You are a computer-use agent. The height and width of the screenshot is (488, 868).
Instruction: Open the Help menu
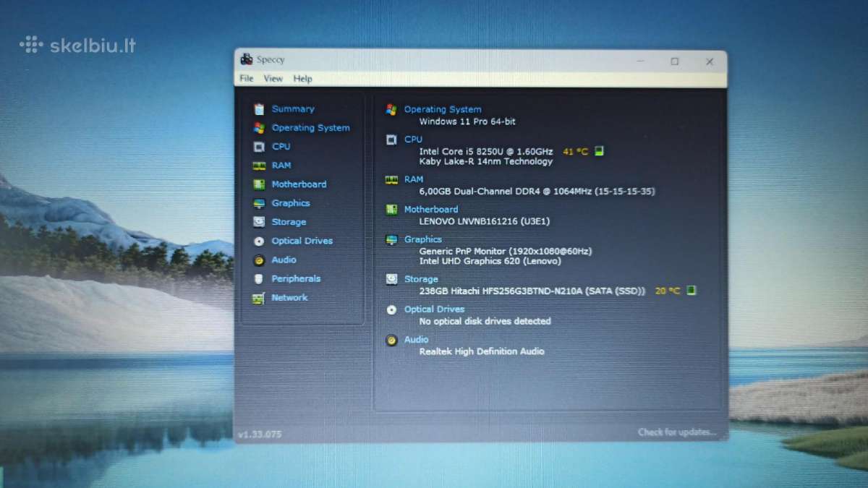302,79
